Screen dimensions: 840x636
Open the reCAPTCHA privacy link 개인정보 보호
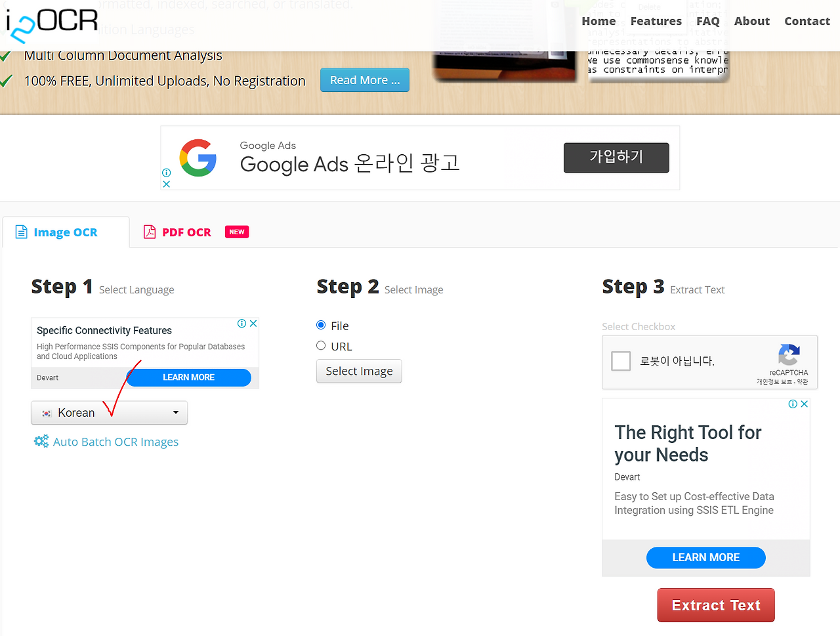pyautogui.click(x=774, y=382)
